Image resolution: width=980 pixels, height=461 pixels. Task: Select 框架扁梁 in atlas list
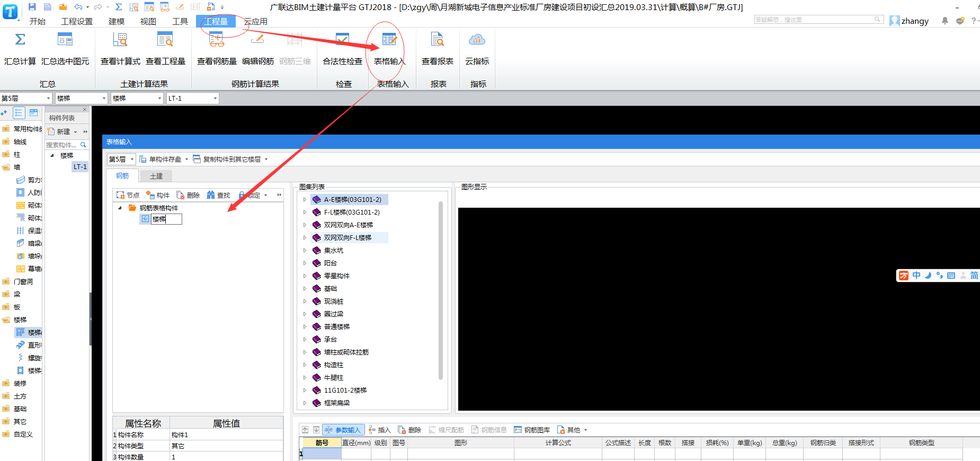336,403
